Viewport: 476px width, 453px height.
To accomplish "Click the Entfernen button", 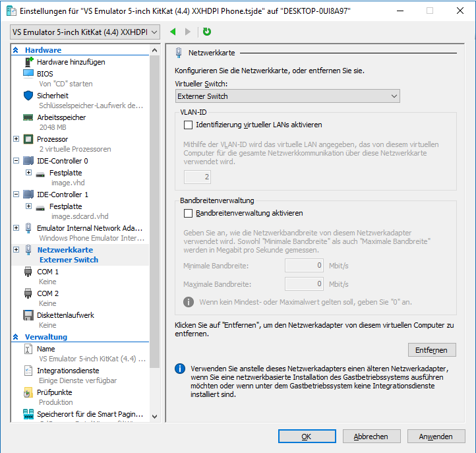I will pyautogui.click(x=431, y=349).
